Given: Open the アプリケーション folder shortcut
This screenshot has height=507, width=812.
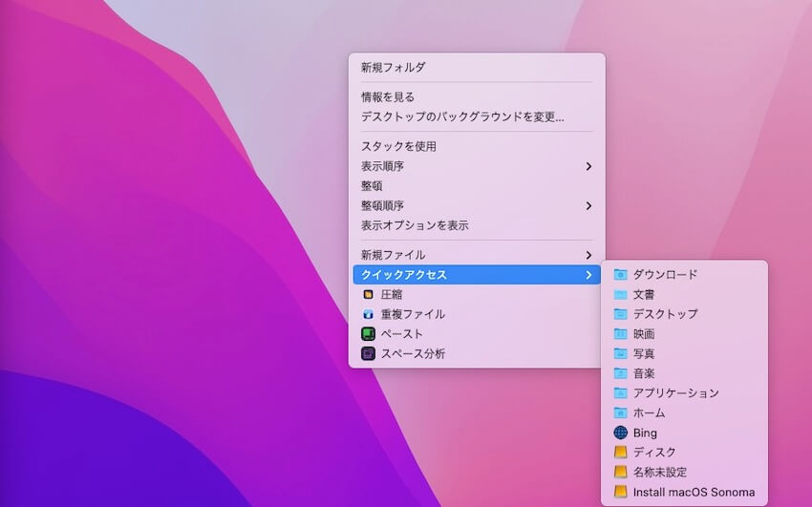Looking at the screenshot, I should 675,393.
